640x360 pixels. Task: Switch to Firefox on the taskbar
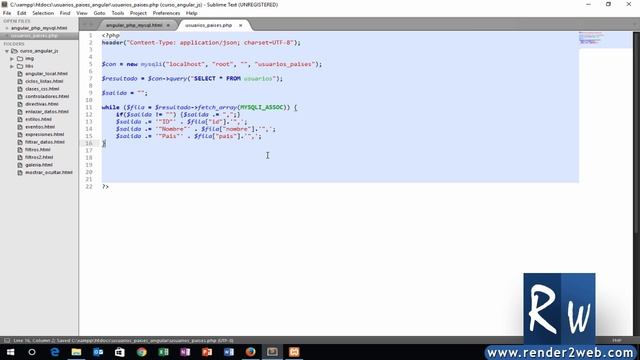click(250, 352)
